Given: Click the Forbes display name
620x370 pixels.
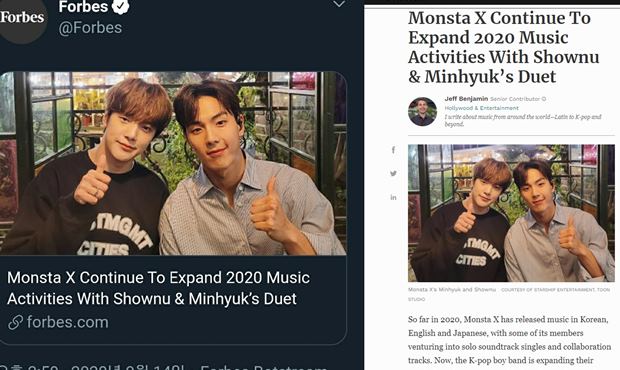Looking at the screenshot, I should click(x=83, y=6).
